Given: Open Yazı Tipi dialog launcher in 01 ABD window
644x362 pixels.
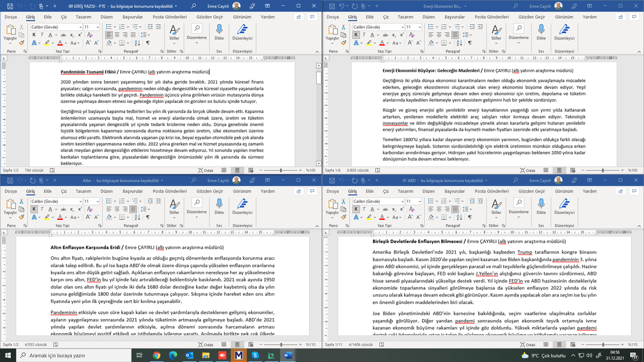Looking at the screenshot, I should coord(422,225).
